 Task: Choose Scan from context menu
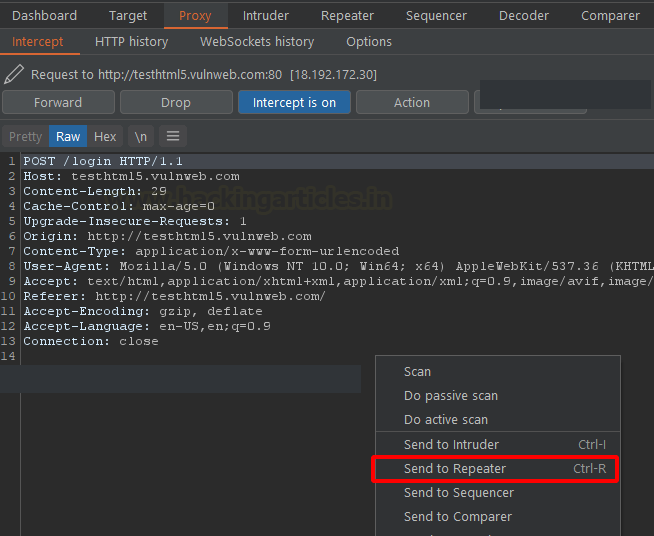point(498,371)
